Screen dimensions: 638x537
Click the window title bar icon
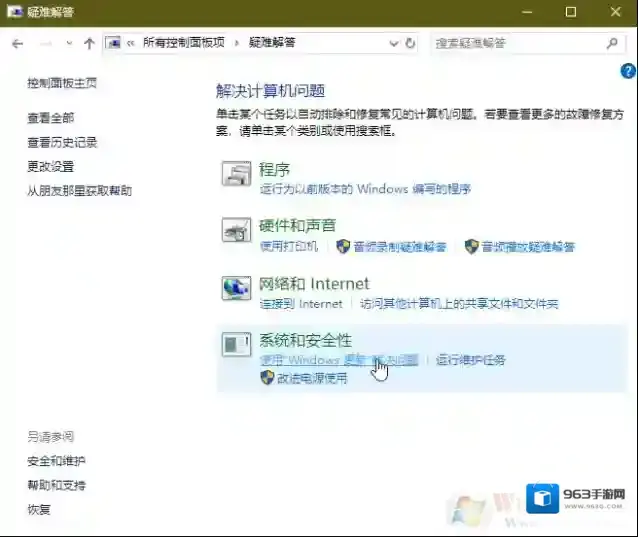[15, 11]
